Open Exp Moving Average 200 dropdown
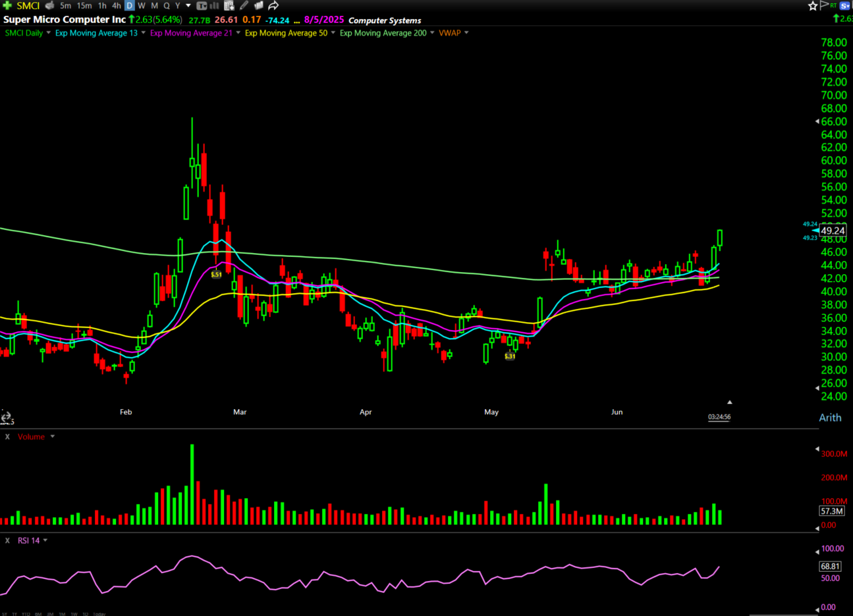The image size is (853, 616). pos(433,33)
